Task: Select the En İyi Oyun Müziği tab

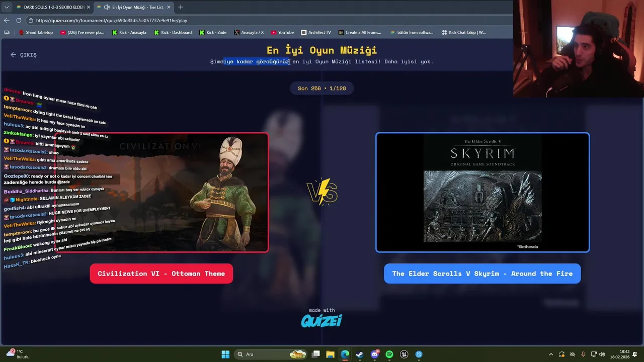Action: [133, 7]
